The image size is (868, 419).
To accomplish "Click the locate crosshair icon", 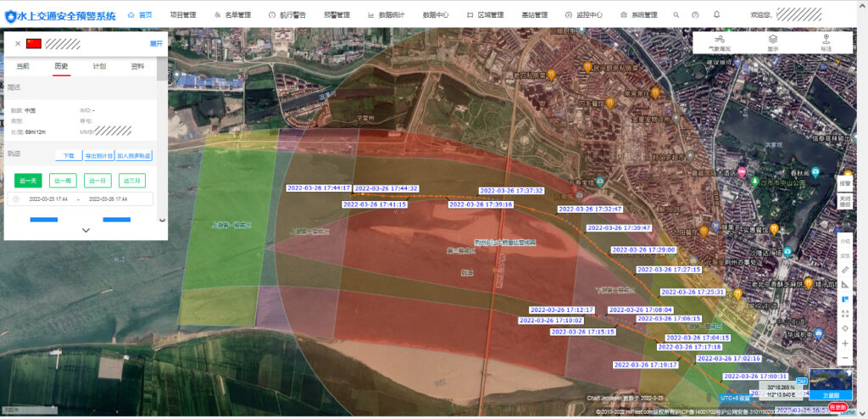I will click(845, 328).
